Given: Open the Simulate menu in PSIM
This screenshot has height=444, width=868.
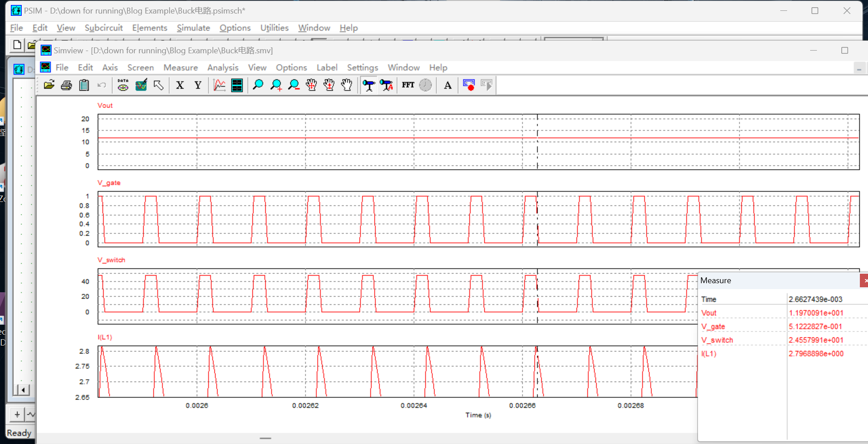Looking at the screenshot, I should point(193,28).
